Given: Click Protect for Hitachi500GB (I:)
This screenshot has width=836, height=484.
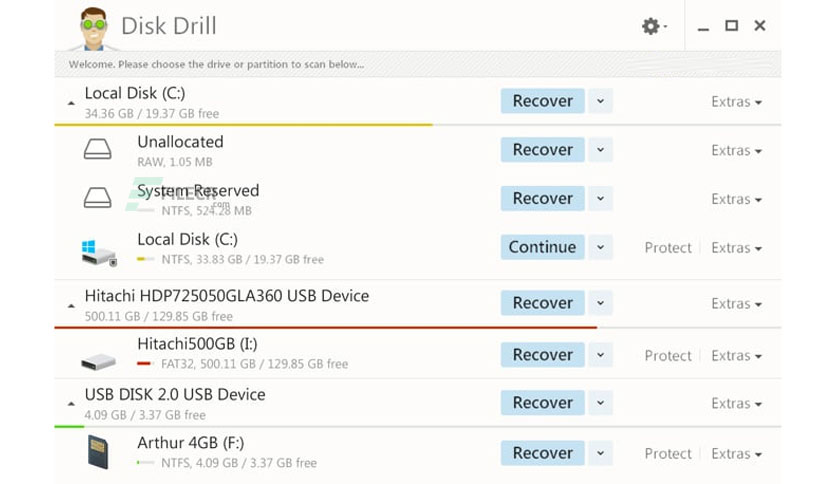Looking at the screenshot, I should [668, 356].
